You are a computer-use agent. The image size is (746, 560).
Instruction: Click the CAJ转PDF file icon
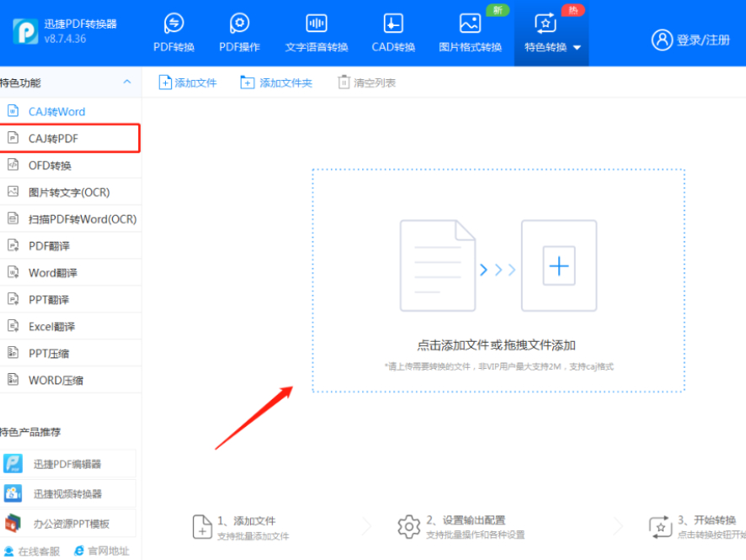click(x=13, y=138)
